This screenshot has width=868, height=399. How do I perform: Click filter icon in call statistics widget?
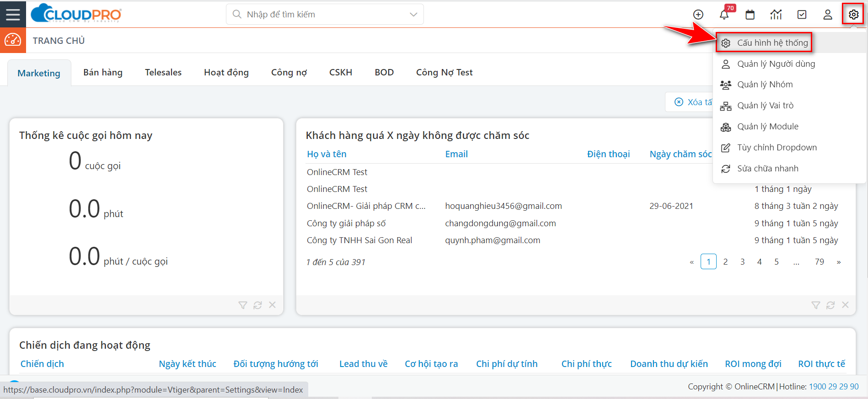(x=243, y=305)
